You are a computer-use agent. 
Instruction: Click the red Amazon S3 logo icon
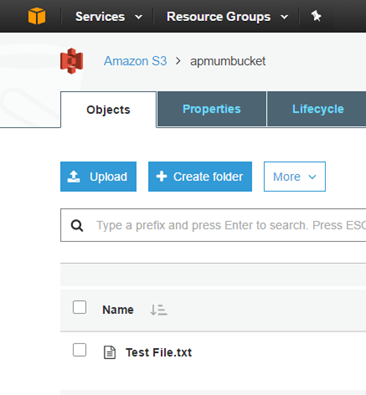(72, 61)
